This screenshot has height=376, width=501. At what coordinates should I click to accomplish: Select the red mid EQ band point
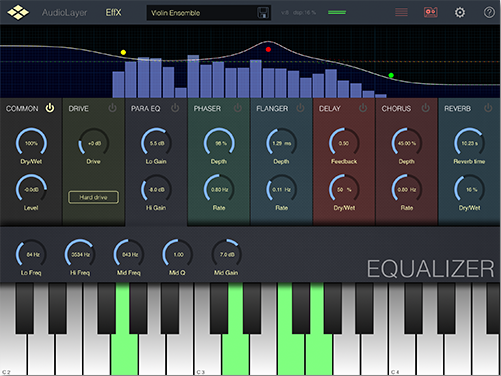[268, 50]
